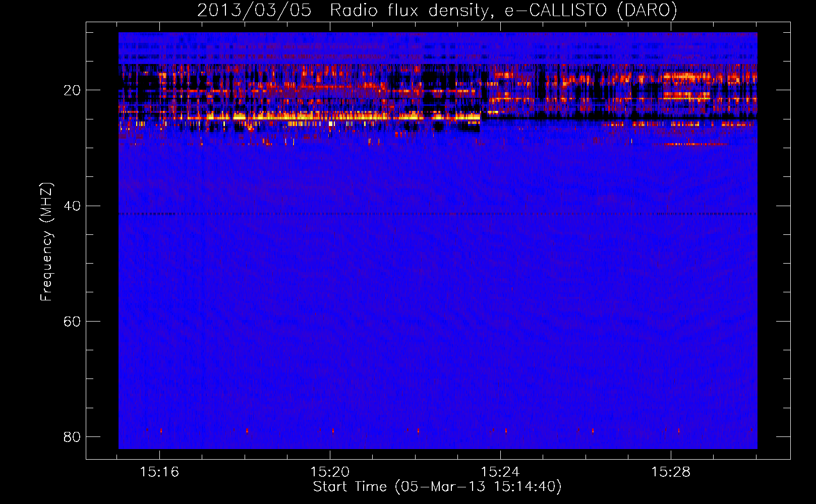Click the "20" frequency tick label
The image size is (816, 504).
click(73, 90)
